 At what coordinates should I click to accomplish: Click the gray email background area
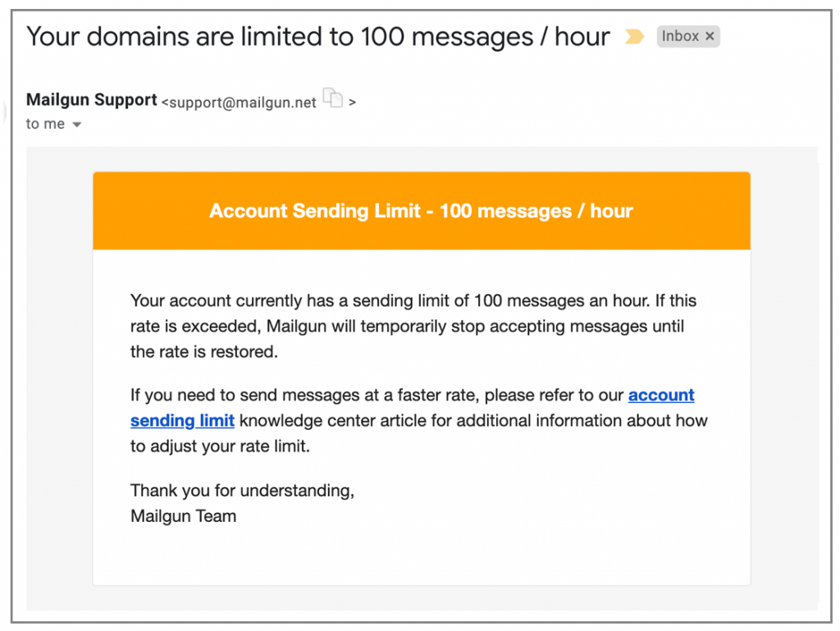click(x=57, y=369)
